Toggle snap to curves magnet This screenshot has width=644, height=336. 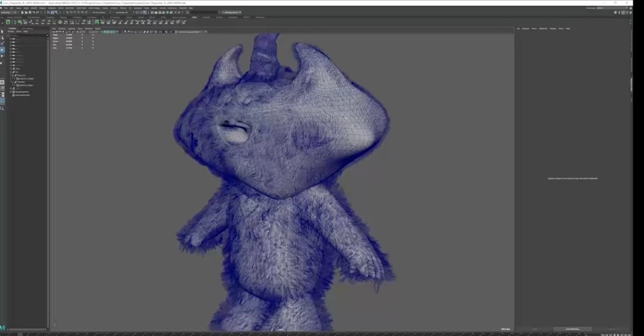71,12
